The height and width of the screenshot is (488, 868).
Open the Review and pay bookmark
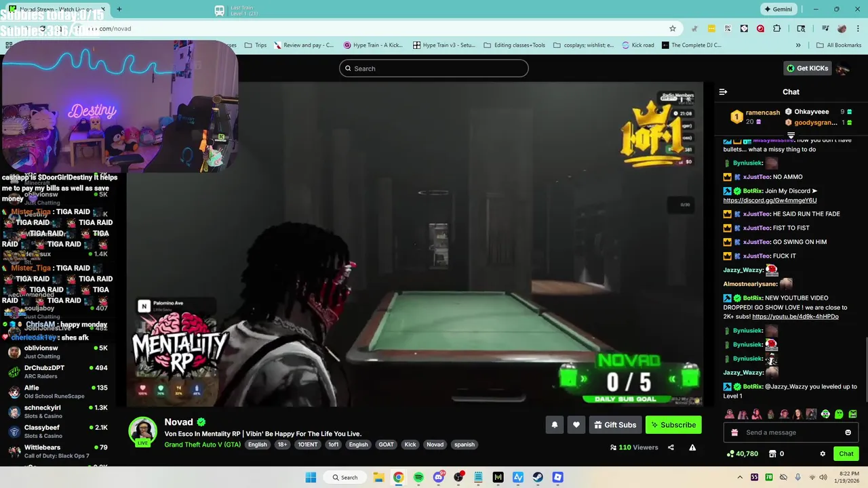coord(304,45)
